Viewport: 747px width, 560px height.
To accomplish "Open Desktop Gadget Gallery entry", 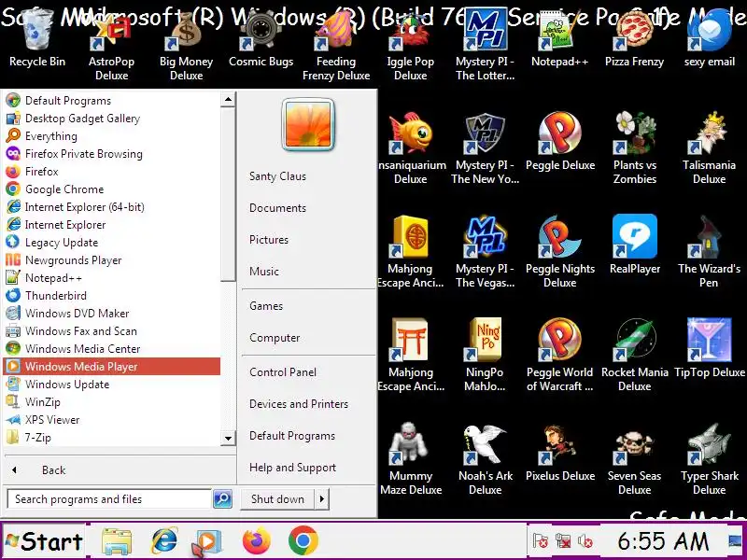I will [x=112, y=119].
